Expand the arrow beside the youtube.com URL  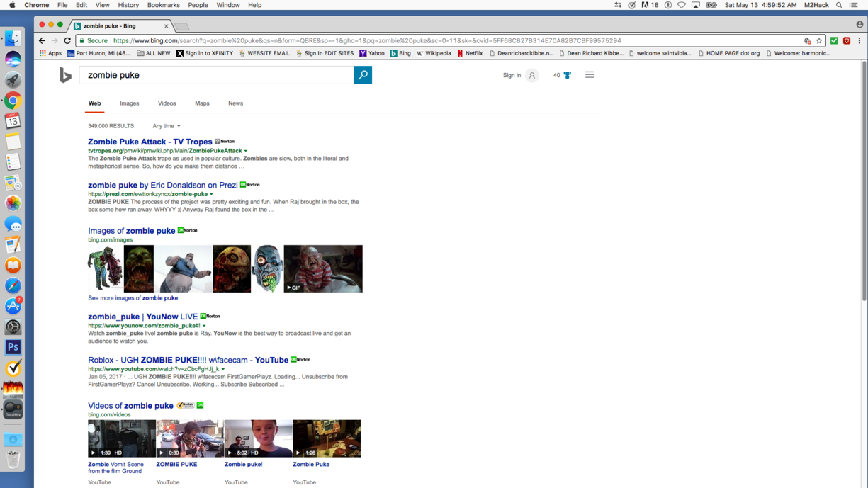(x=223, y=369)
